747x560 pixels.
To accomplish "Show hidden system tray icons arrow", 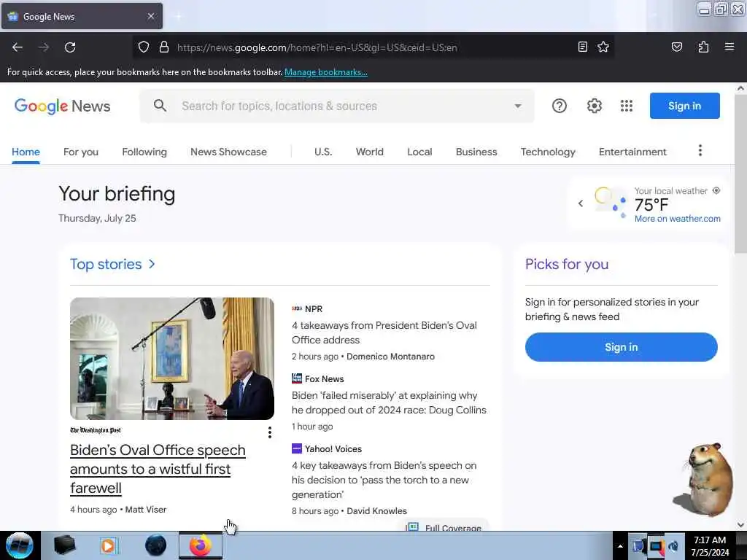I will pyautogui.click(x=620, y=546).
